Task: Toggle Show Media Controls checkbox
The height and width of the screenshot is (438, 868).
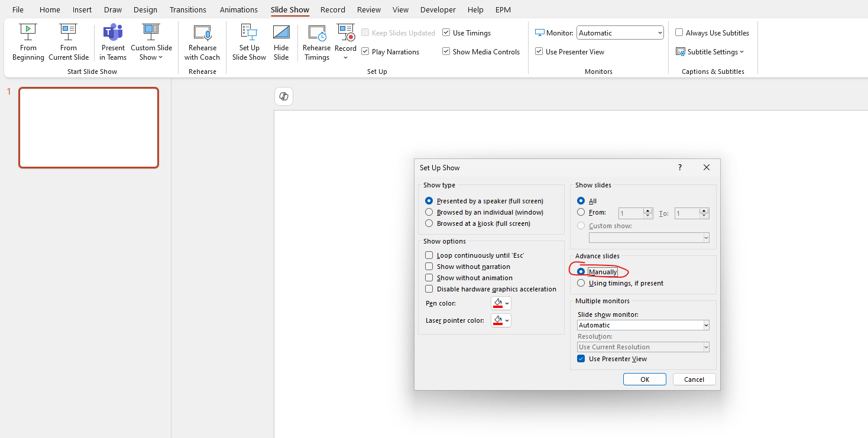Action: click(446, 52)
